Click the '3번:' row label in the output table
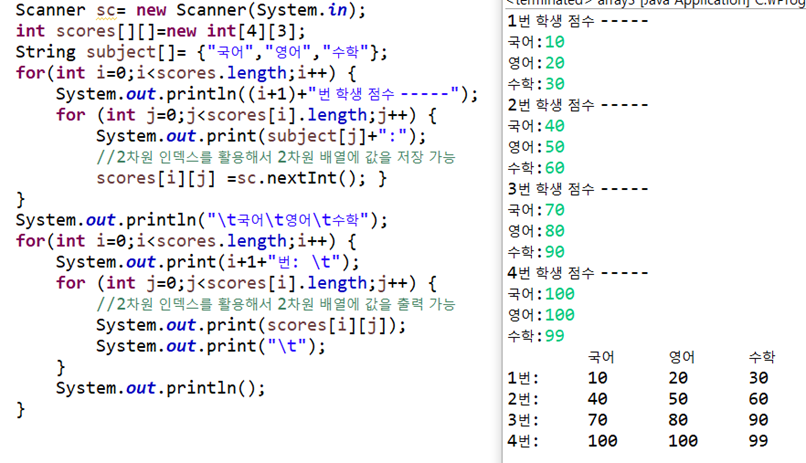The height and width of the screenshot is (463, 806). [x=523, y=420]
